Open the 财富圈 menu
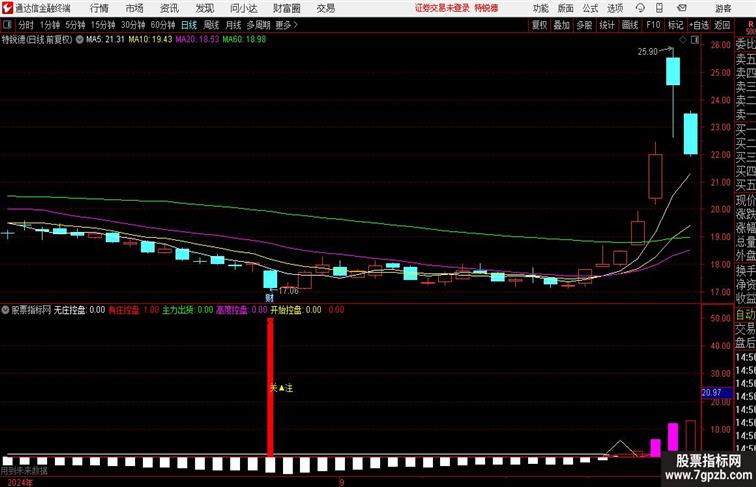This screenshot has width=756, height=487. tap(286, 8)
